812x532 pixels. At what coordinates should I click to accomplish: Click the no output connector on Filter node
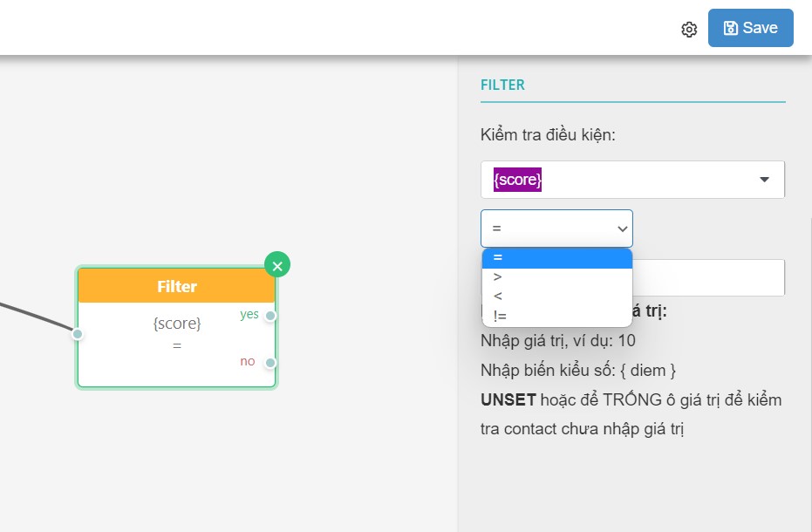(x=270, y=363)
